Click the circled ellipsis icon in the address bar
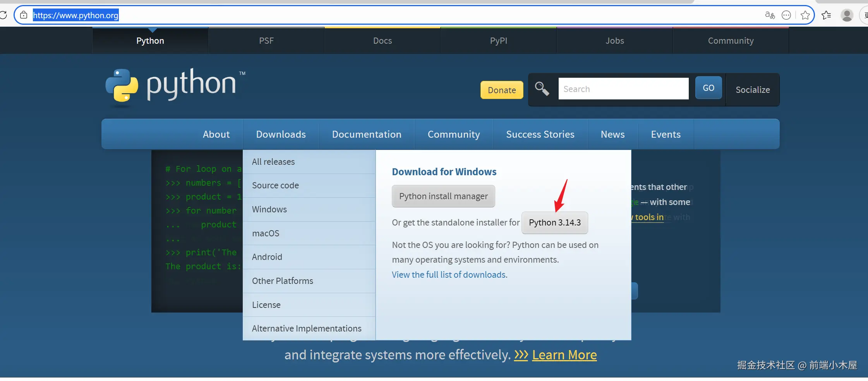Viewport: 868px width, 381px height. click(x=786, y=15)
